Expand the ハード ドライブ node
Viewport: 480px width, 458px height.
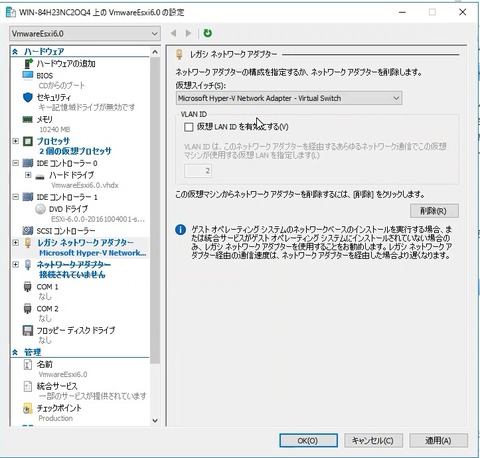pos(28,175)
